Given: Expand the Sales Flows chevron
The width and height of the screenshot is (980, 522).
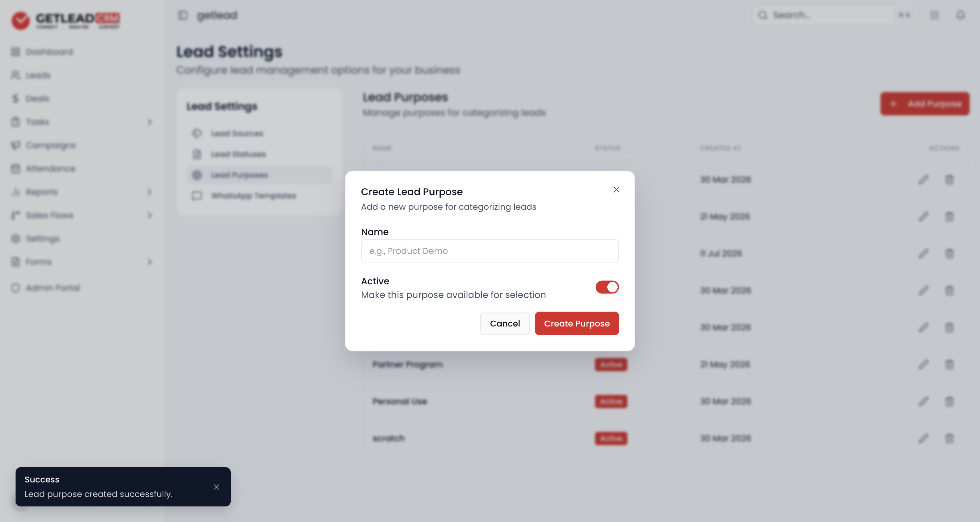Looking at the screenshot, I should 149,215.
